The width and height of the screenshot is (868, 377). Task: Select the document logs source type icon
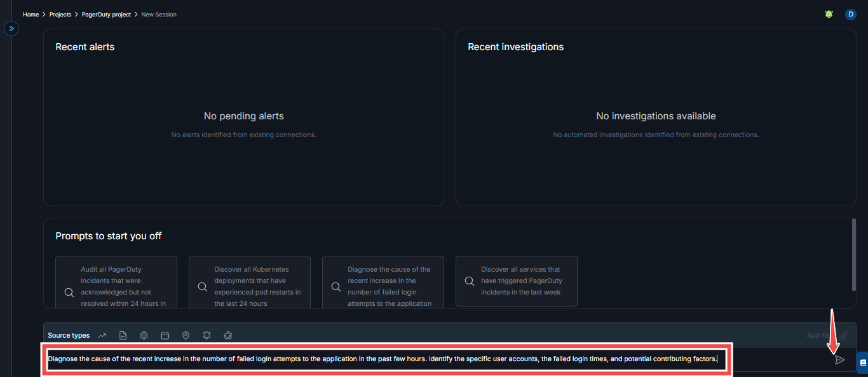click(123, 335)
